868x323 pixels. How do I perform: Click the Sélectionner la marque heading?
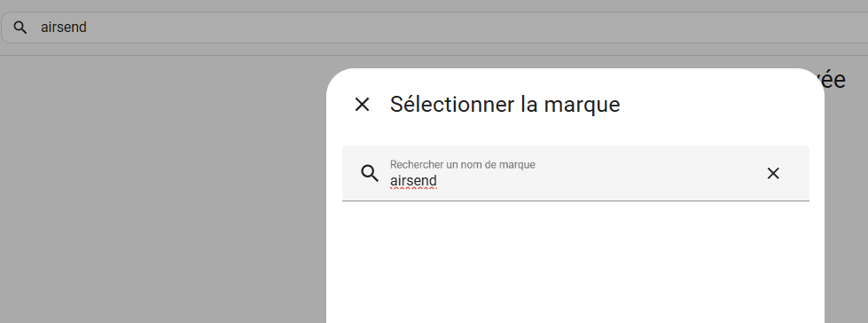click(504, 104)
